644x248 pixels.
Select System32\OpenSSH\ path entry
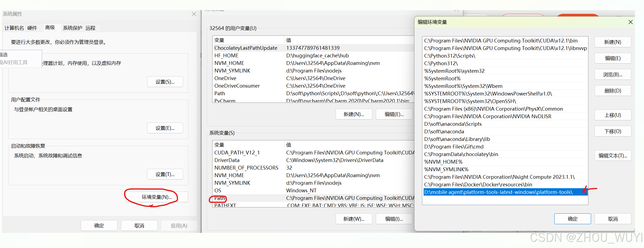[x=505, y=101]
